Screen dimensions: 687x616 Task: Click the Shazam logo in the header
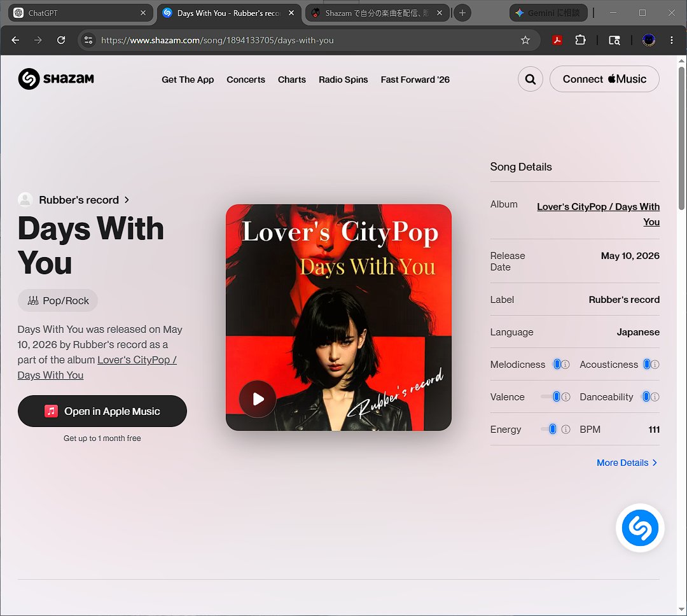coord(56,79)
